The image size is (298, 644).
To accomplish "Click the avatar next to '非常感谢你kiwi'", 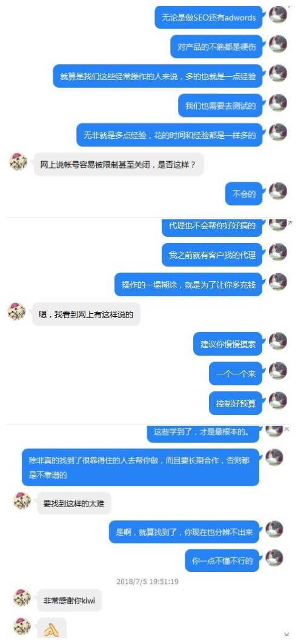I will (22, 597).
